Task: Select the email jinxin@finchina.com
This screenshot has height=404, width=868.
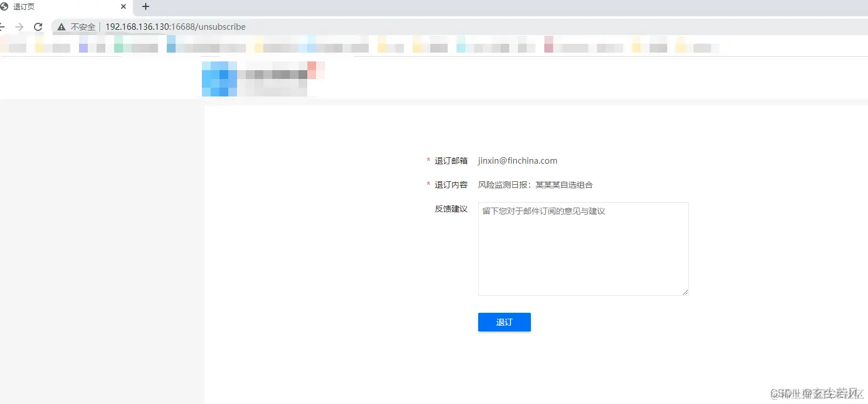Action: click(517, 160)
